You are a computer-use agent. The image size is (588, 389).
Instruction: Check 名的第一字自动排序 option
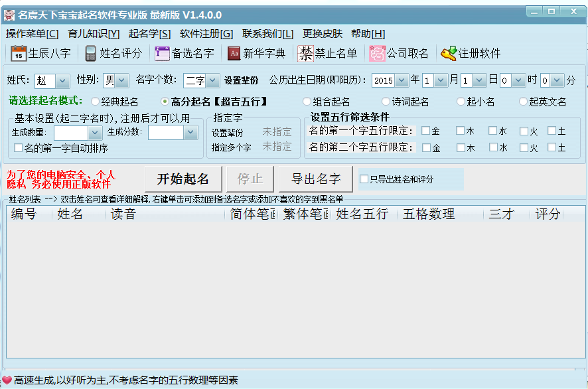tap(17, 147)
